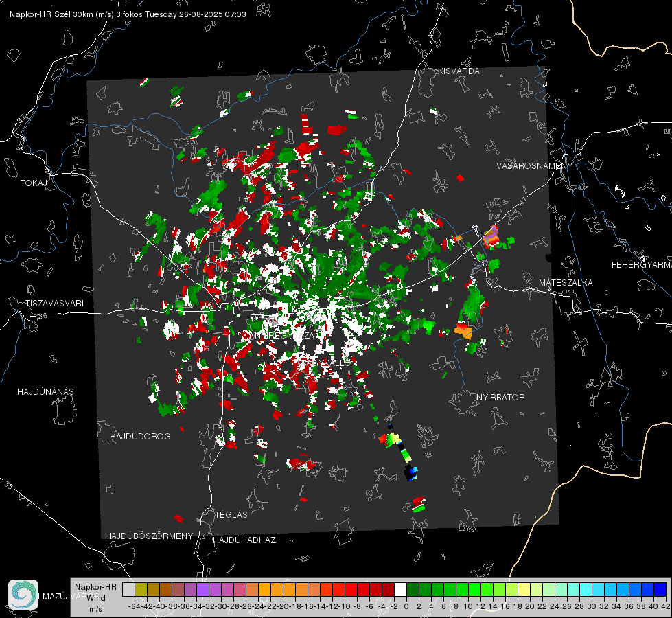Click the NYÍRBÁTOR town label
This screenshot has width=672, height=618.
tap(500, 398)
